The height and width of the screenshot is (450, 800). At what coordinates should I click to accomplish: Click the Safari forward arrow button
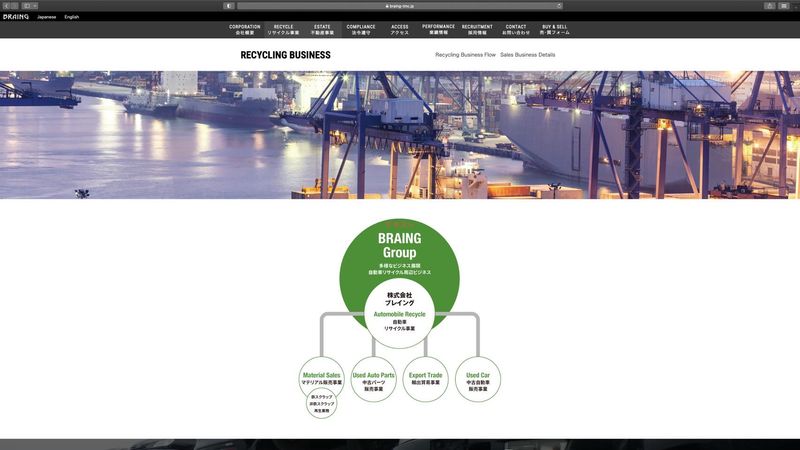pos(14,6)
